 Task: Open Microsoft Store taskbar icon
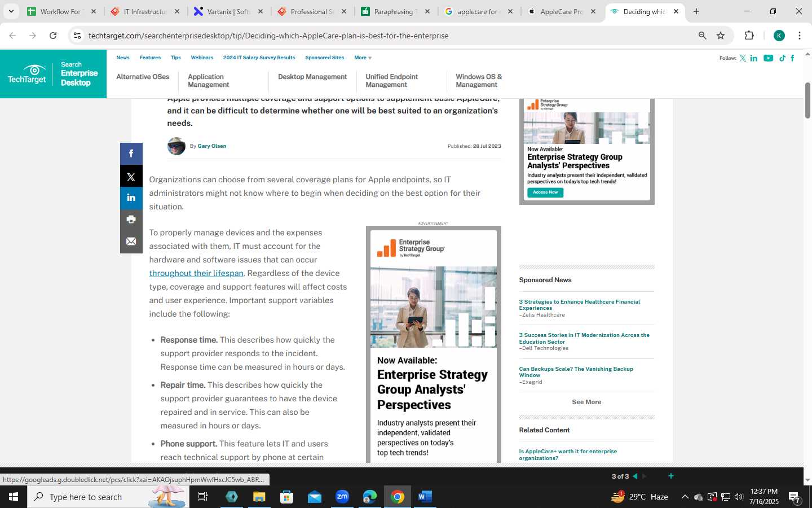(286, 497)
